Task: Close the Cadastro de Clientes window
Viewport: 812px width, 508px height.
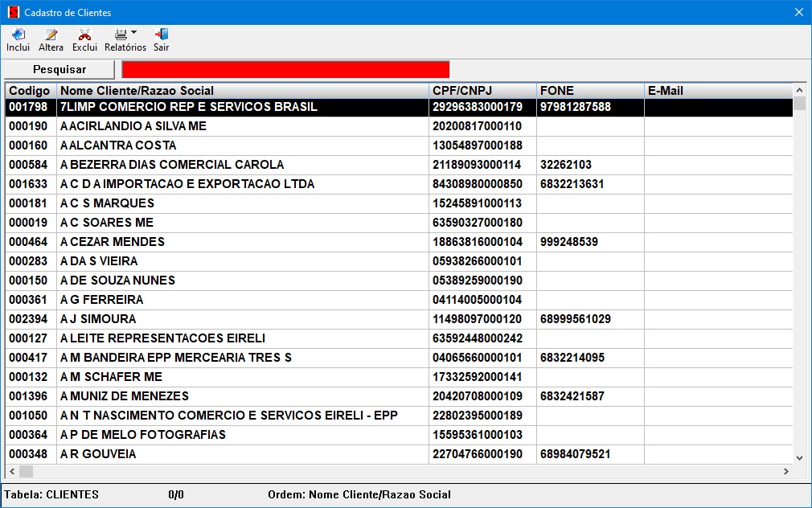Action: 799,12
